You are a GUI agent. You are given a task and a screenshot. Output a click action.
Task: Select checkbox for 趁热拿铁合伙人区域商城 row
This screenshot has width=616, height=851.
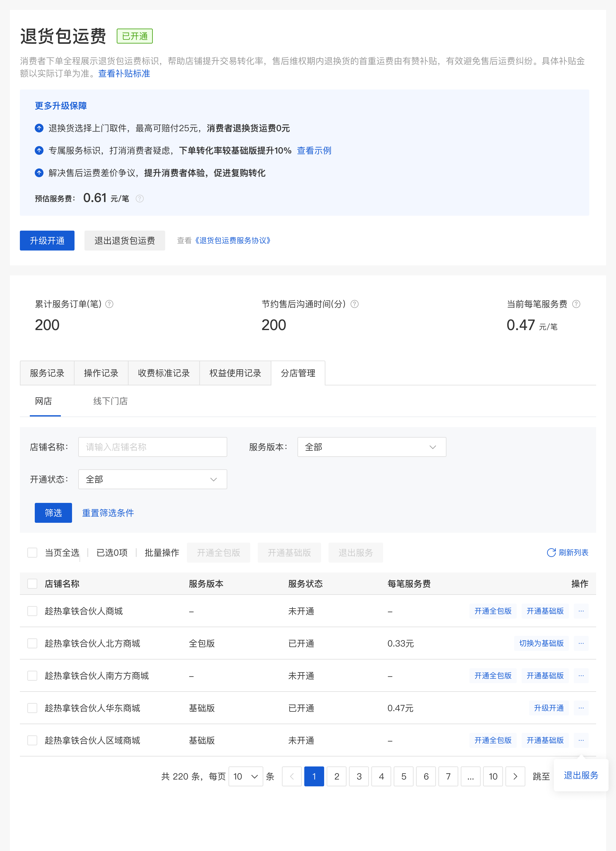coord(32,740)
